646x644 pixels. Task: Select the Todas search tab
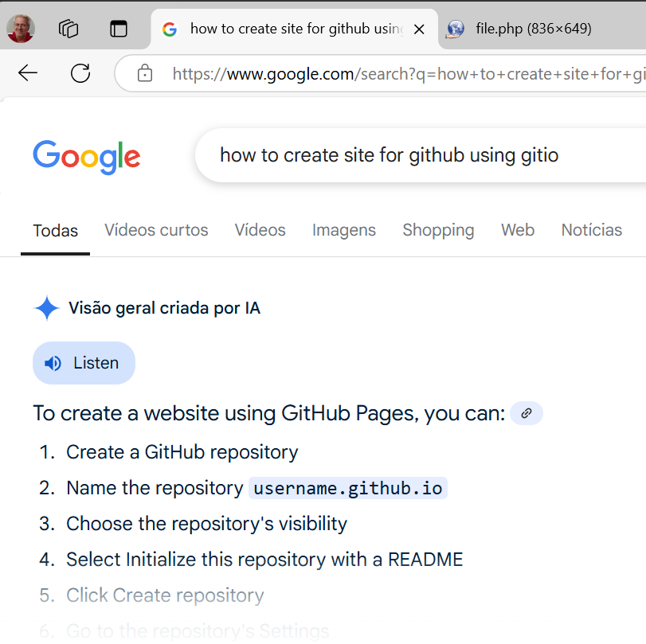(x=56, y=231)
